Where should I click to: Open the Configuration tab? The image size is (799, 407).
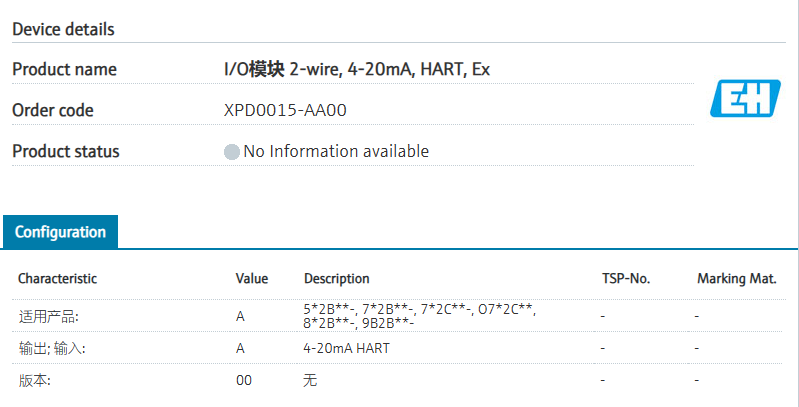point(60,232)
